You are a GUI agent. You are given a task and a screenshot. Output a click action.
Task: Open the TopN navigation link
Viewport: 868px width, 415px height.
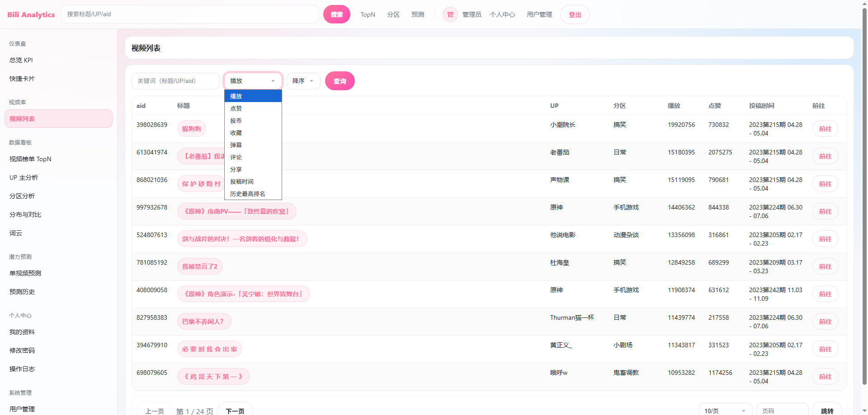coord(368,14)
